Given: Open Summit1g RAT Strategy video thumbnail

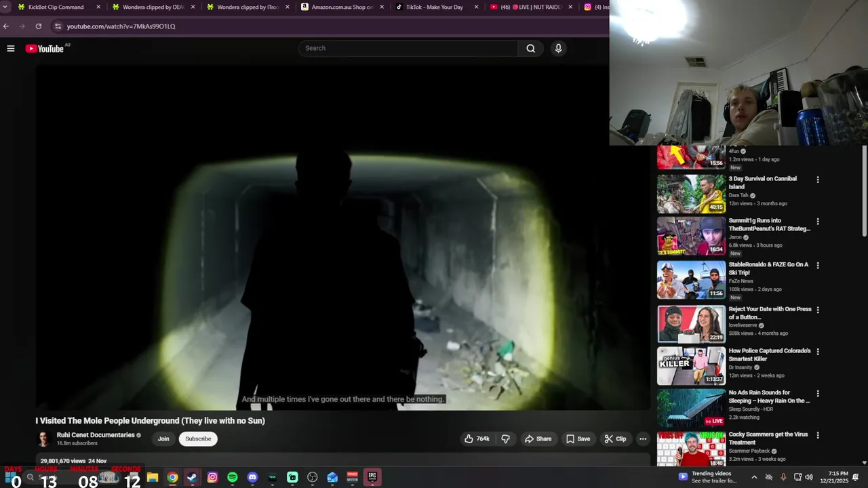Looking at the screenshot, I should coord(691,236).
